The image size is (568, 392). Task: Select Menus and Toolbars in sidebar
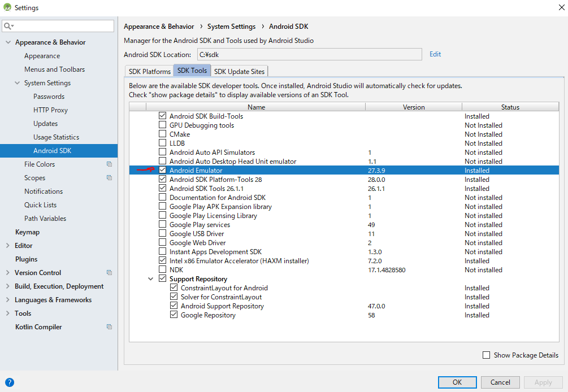coord(54,69)
